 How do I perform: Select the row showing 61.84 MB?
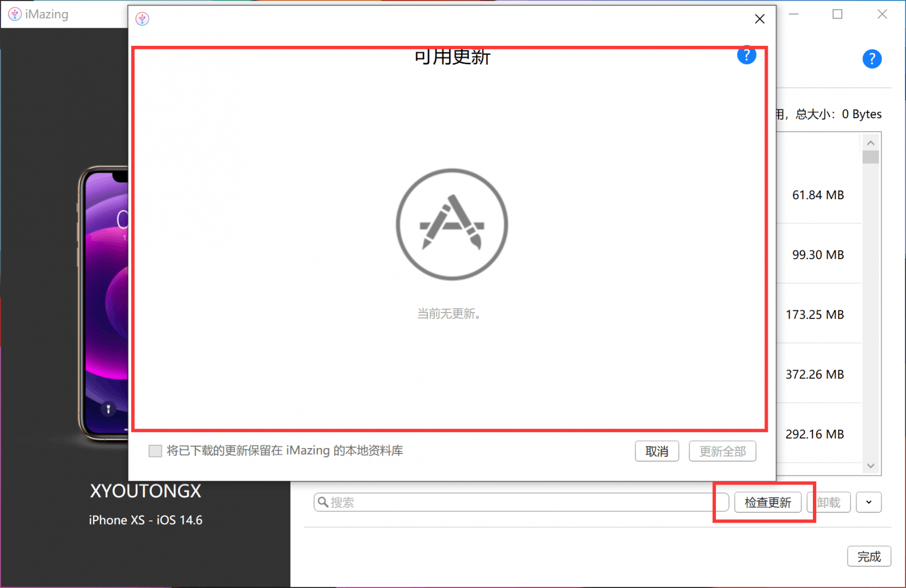[x=818, y=195]
